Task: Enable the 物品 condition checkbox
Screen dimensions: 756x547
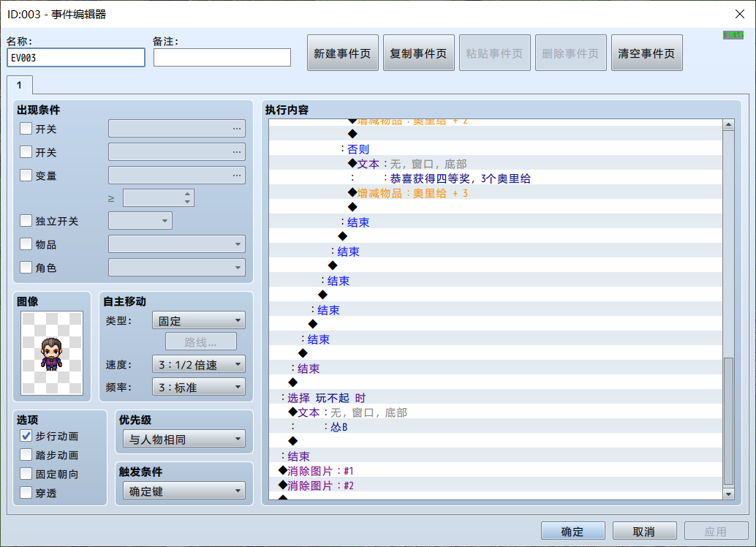Action: (26, 244)
